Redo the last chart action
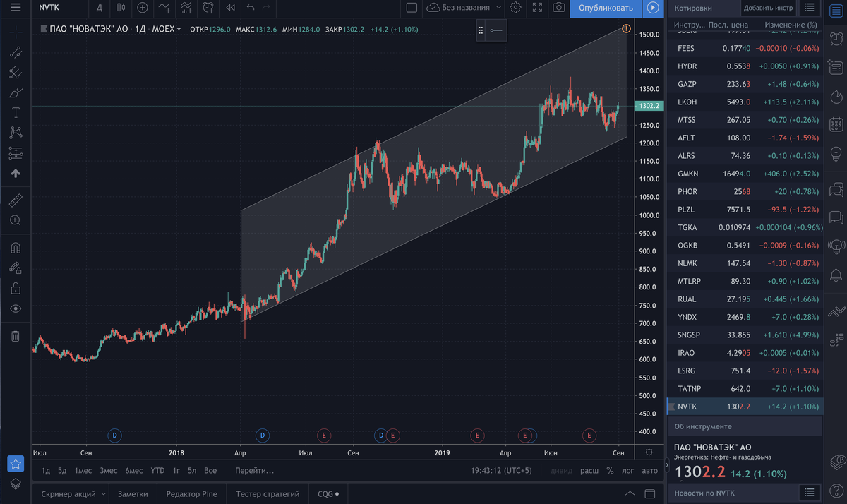 coord(266,8)
